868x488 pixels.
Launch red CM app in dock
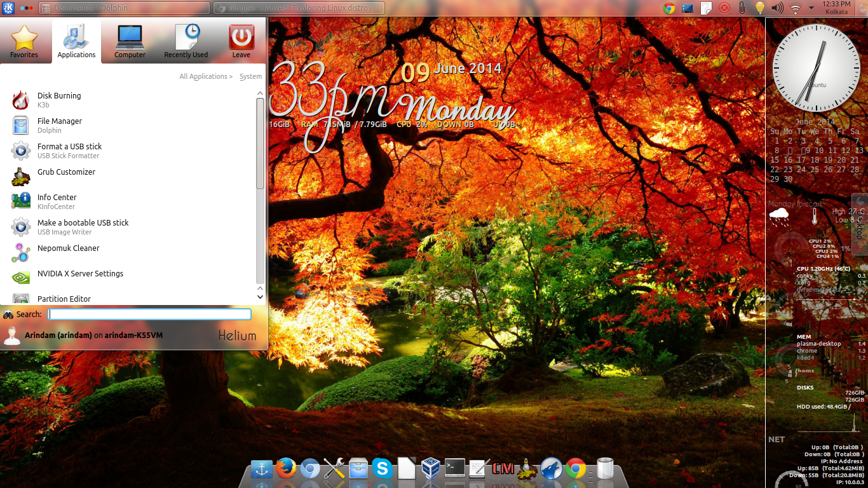coord(503,469)
